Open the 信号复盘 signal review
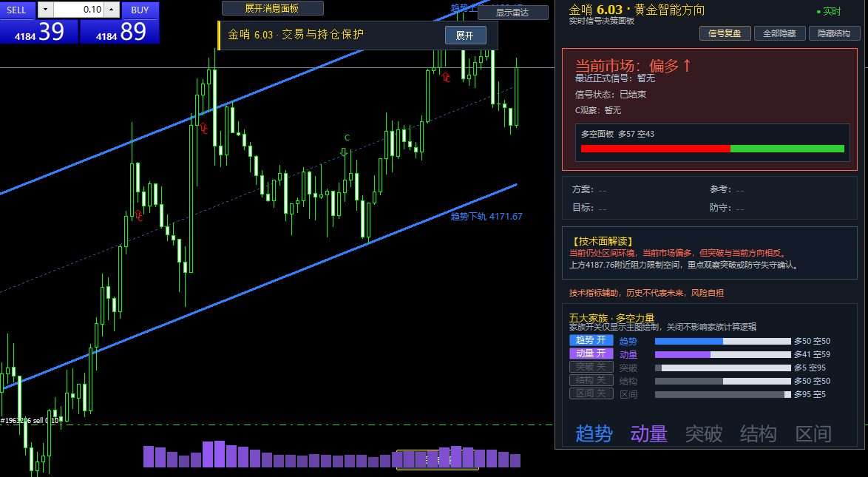Image resolution: width=868 pixels, height=477 pixels. (x=725, y=33)
